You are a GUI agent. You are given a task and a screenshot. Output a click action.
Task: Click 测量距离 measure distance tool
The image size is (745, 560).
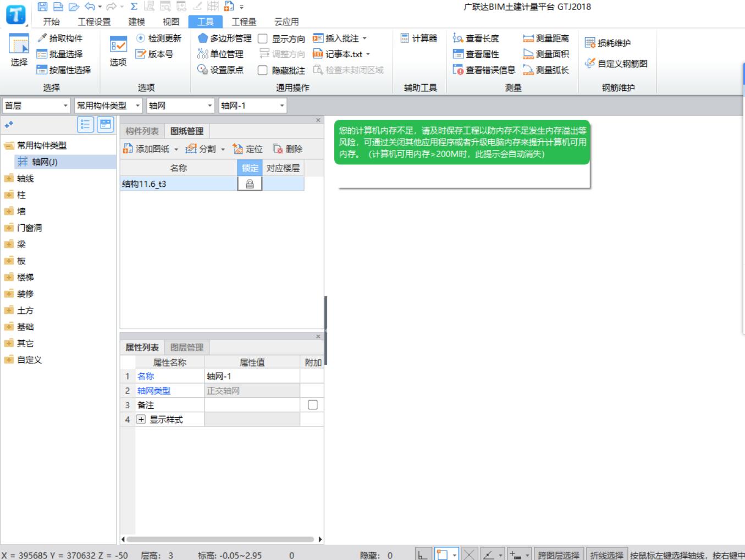(x=546, y=38)
